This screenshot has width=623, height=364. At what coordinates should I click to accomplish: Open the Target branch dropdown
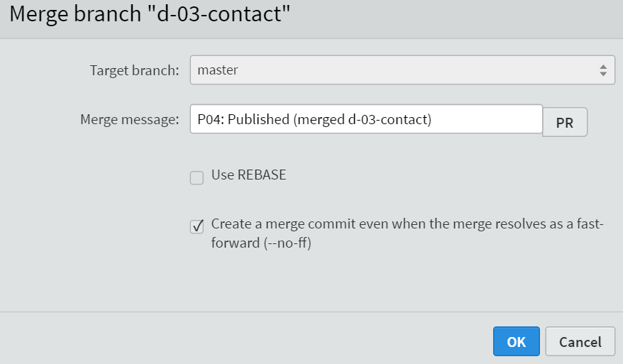click(402, 70)
